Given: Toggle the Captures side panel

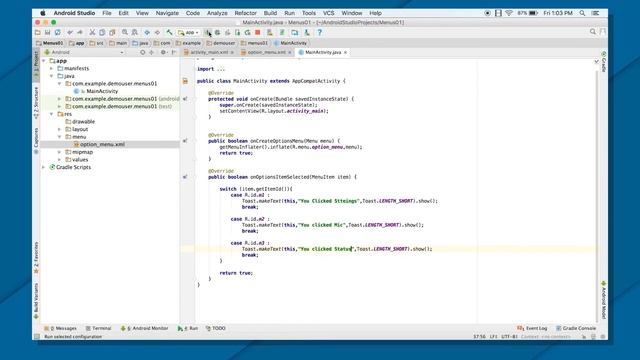Looking at the screenshot, I should [x=36, y=141].
